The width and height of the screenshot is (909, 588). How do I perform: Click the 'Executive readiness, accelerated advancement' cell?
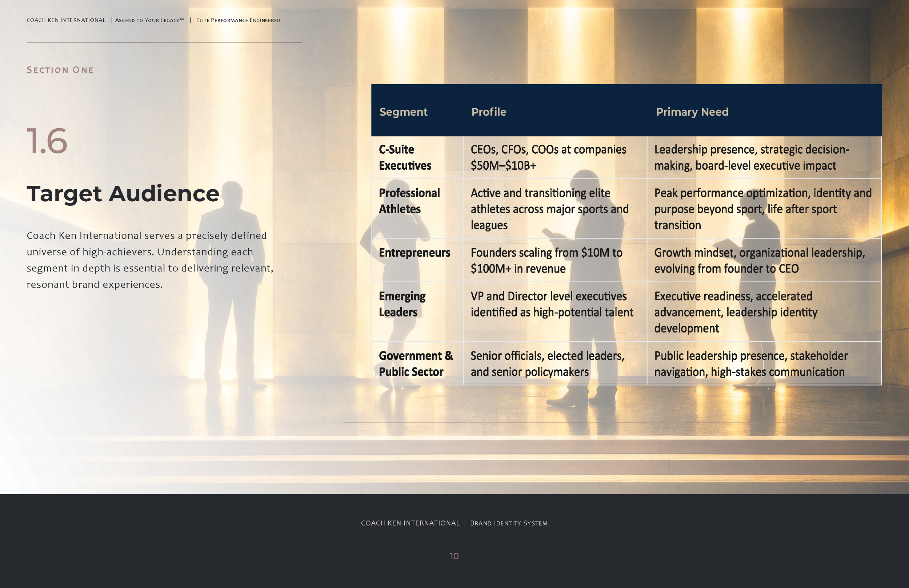click(x=764, y=312)
